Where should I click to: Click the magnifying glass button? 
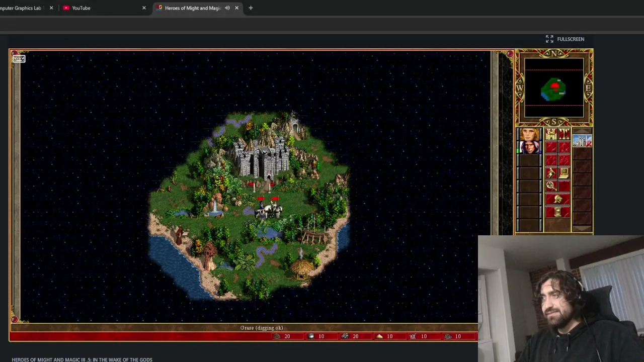pos(551,187)
